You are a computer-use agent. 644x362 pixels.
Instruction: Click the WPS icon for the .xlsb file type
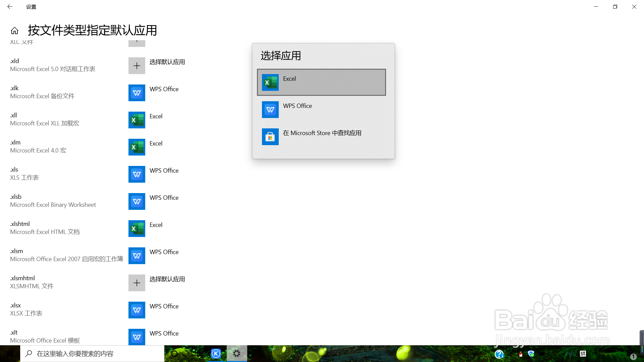137,201
